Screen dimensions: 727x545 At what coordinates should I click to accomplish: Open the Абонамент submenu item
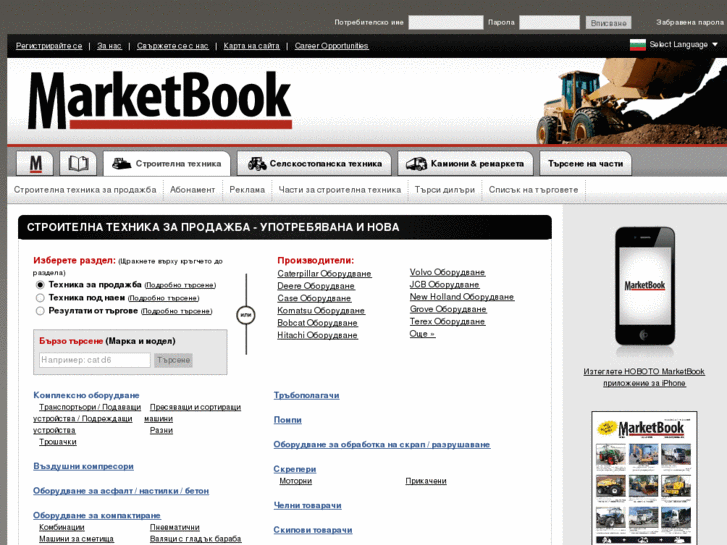[x=192, y=190]
